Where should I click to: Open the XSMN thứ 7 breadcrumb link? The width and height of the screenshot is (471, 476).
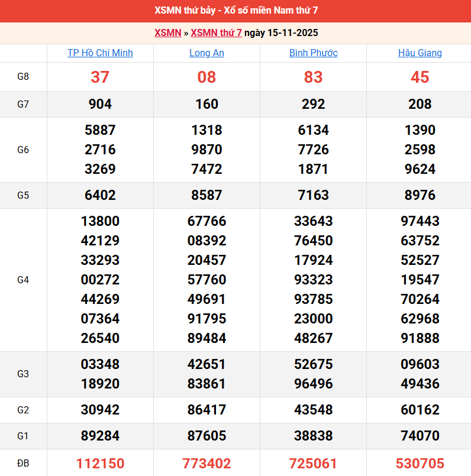(216, 33)
